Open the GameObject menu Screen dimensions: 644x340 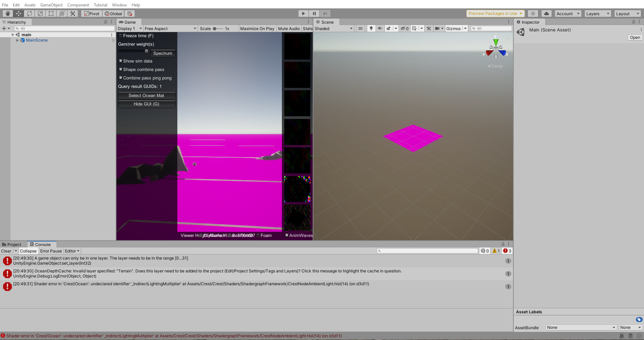pos(51,5)
